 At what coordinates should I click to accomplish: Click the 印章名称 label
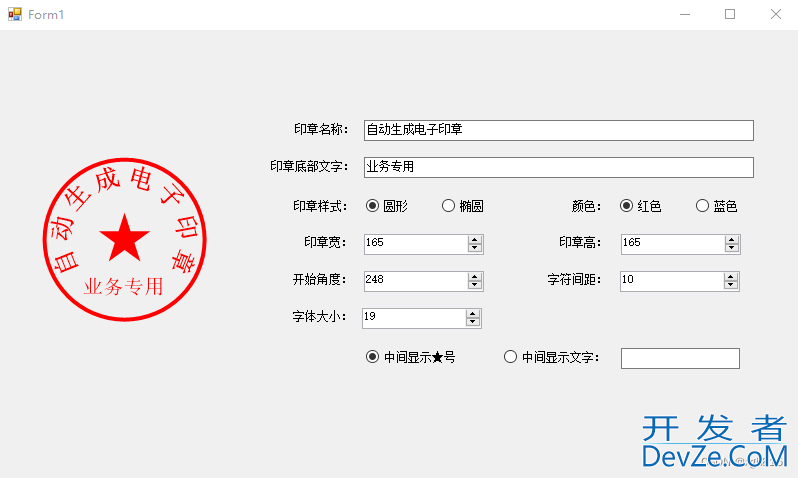[321, 129]
